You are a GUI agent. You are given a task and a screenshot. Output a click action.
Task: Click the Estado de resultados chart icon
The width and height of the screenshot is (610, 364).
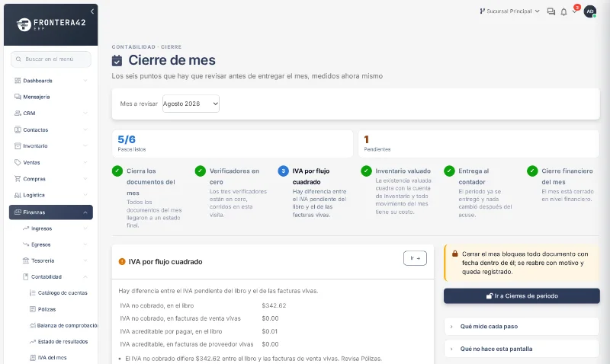(x=33, y=341)
